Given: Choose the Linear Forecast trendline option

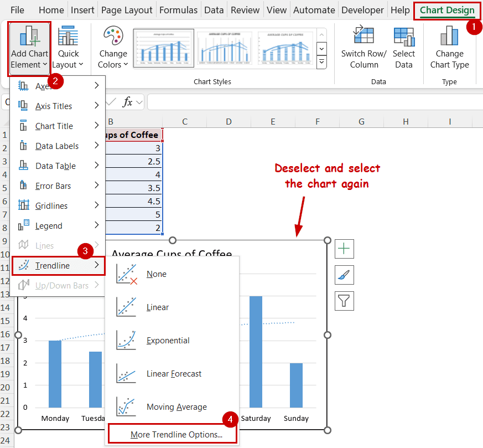Looking at the screenshot, I should tap(172, 374).
